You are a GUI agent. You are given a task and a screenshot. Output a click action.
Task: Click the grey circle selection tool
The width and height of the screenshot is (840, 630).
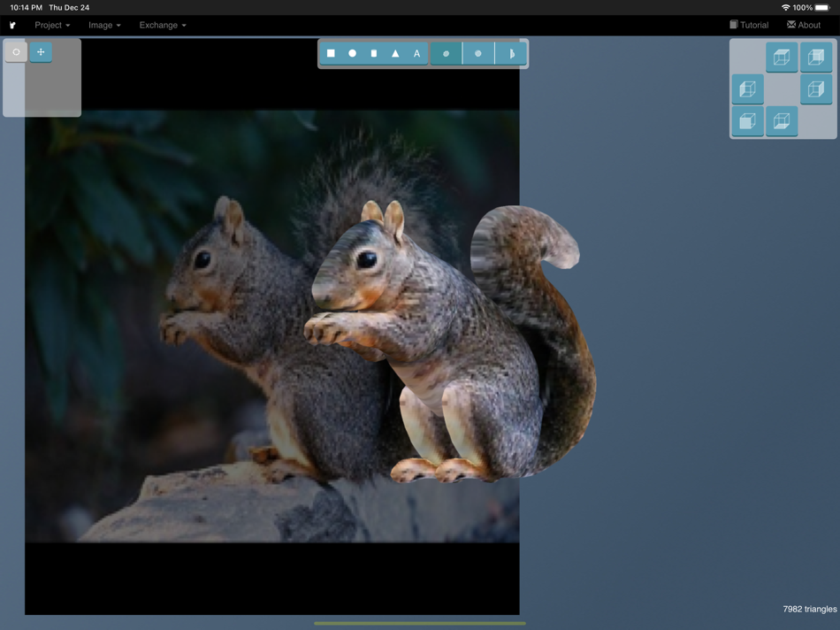(16, 52)
